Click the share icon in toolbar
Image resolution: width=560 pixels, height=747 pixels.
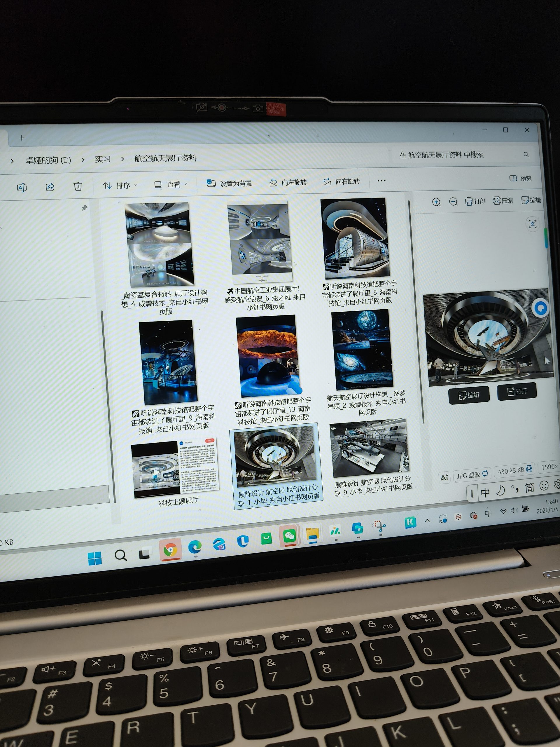[x=50, y=187]
